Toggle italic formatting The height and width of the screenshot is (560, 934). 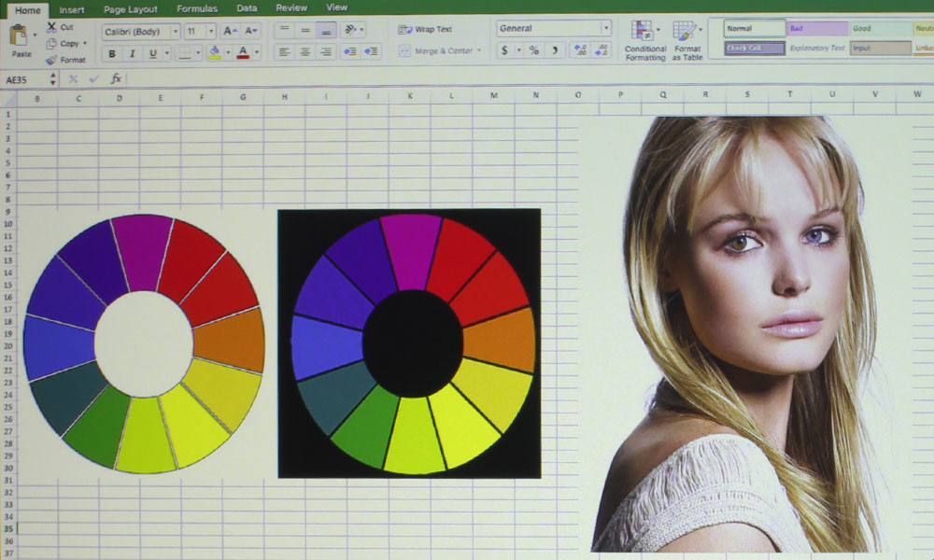(133, 53)
